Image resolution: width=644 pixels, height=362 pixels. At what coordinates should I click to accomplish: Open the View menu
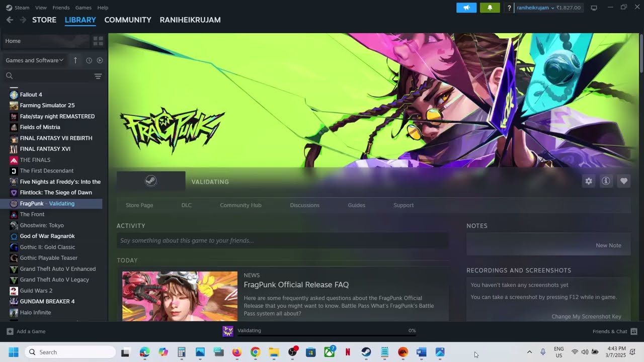pyautogui.click(x=41, y=8)
